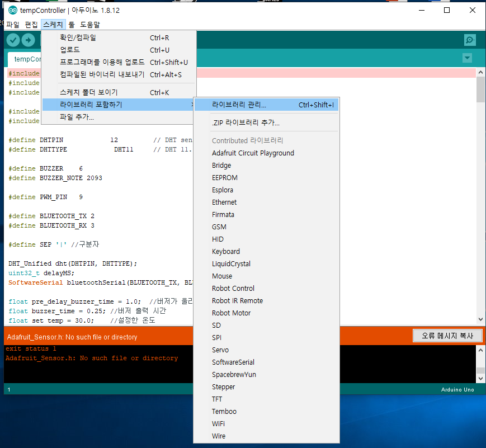
Task: Click 오류 메시지 복사 button
Action: point(447,336)
